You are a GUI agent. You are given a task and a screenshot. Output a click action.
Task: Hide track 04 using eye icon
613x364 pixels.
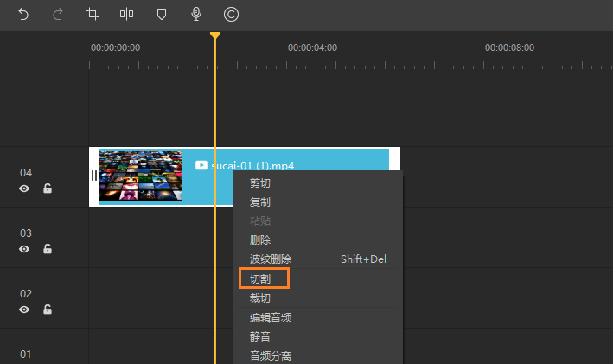pyautogui.click(x=24, y=188)
